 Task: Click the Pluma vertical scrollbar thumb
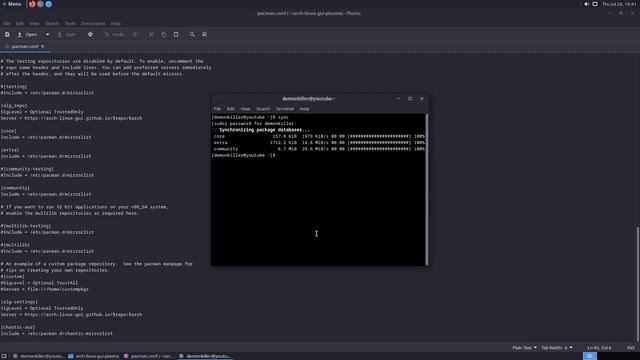(x=638, y=284)
